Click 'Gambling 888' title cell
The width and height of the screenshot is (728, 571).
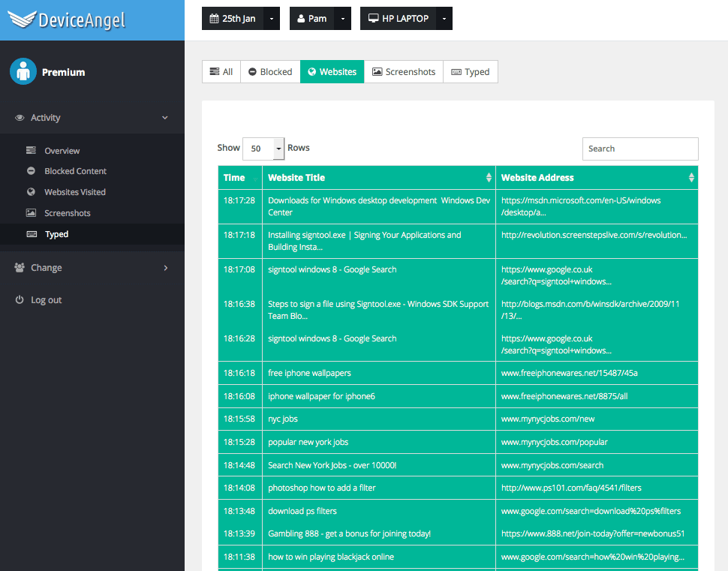[x=379, y=533]
